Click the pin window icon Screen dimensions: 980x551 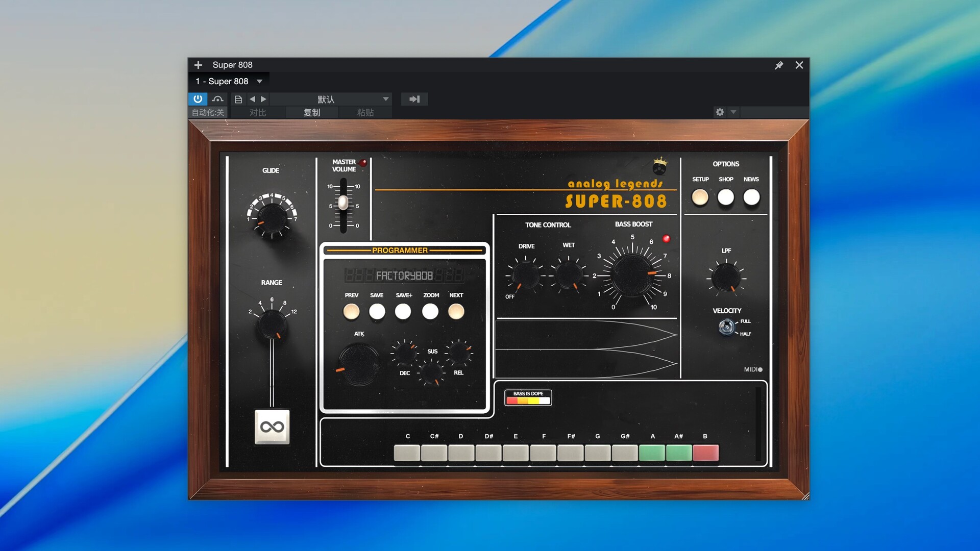[779, 65]
